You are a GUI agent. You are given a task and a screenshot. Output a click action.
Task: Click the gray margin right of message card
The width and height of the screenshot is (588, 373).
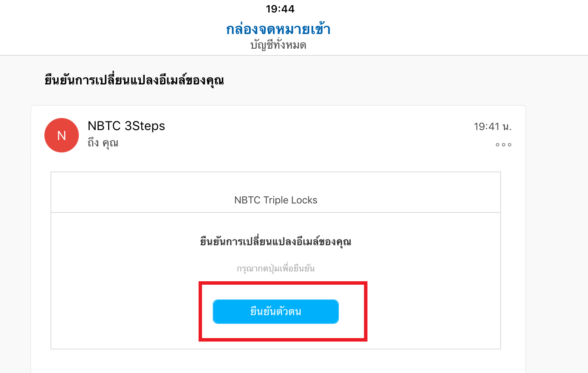[x=557, y=237]
